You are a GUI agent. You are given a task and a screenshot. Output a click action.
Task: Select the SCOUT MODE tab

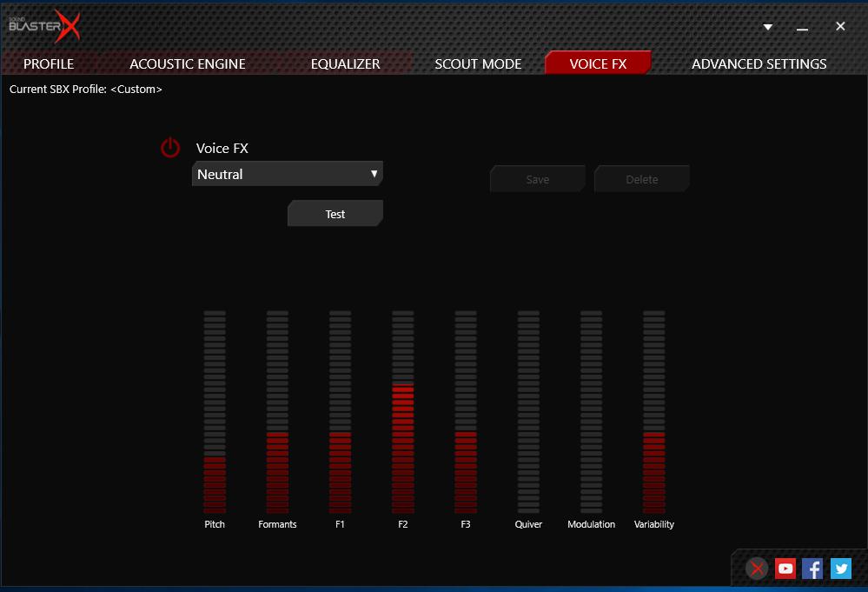click(x=478, y=63)
